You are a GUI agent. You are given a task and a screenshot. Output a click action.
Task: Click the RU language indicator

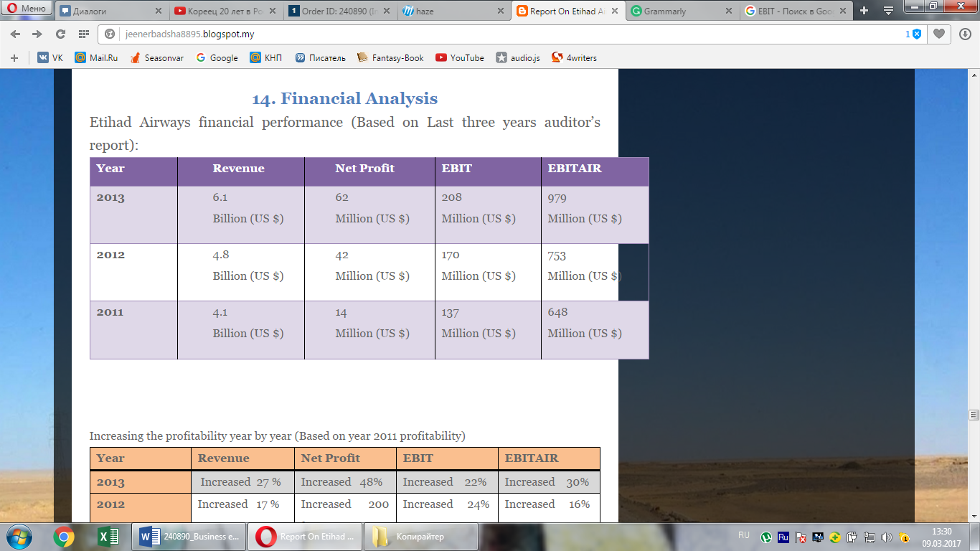point(744,535)
